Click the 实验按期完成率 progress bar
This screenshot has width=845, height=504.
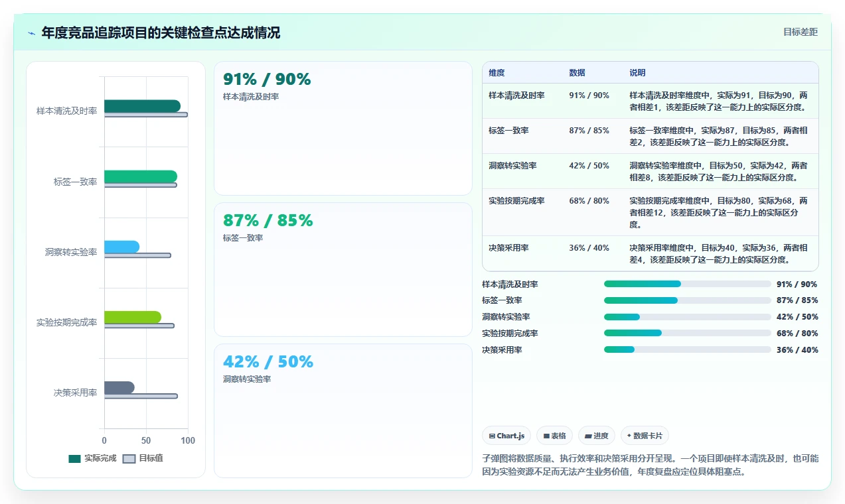pyautogui.click(x=688, y=333)
